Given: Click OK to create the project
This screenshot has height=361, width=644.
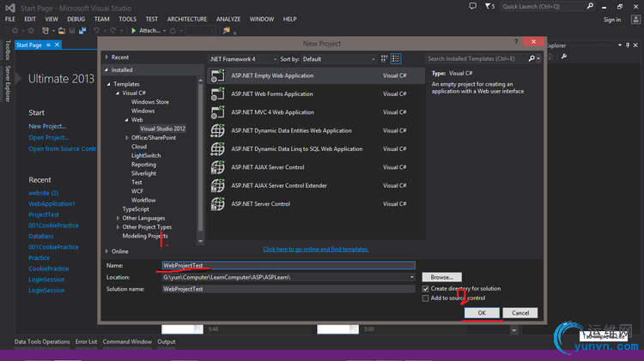Looking at the screenshot, I should click(482, 313).
